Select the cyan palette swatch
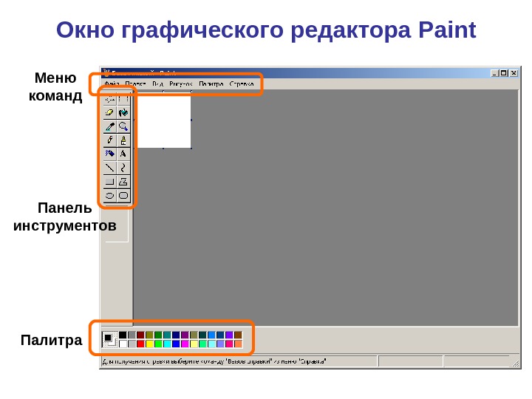 167,344
